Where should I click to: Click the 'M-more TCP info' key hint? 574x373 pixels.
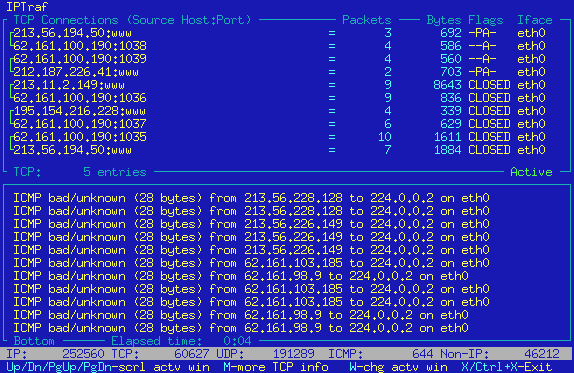click(276, 367)
